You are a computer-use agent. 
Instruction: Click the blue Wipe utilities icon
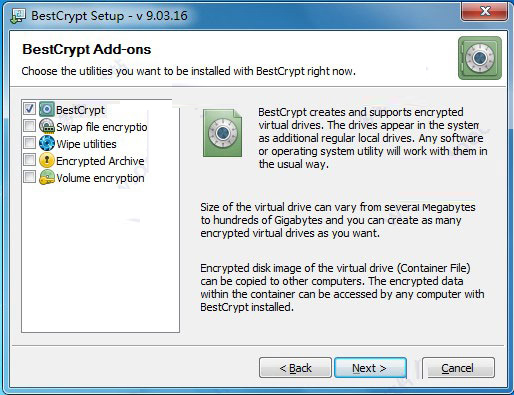tap(47, 143)
